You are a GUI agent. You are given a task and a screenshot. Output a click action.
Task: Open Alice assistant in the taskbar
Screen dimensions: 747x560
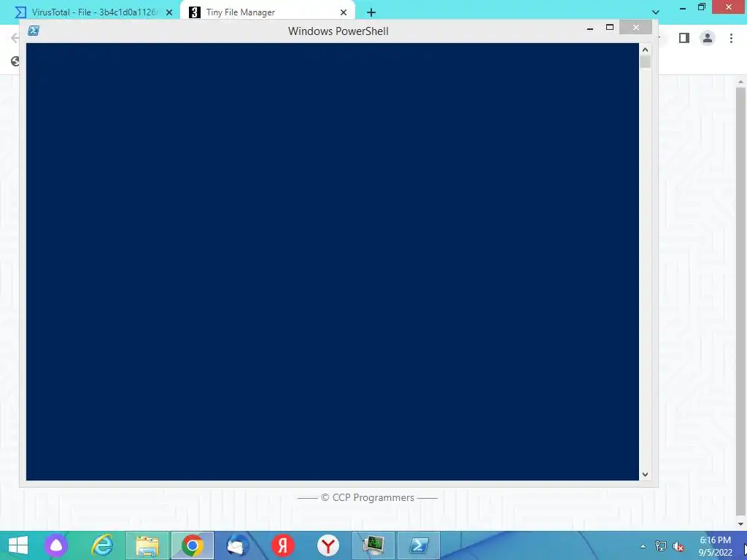click(x=56, y=545)
